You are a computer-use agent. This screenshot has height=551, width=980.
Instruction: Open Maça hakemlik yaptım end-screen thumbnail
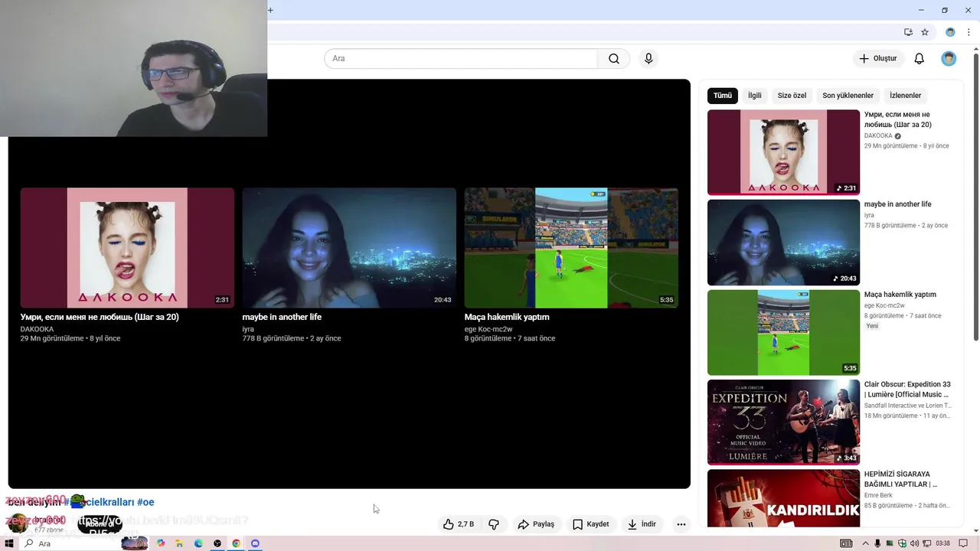click(571, 248)
